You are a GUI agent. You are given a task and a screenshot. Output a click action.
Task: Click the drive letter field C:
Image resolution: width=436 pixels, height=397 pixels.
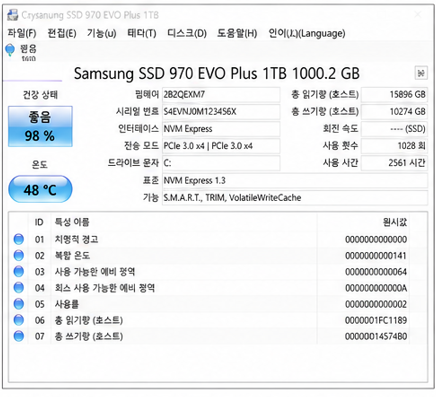pyautogui.click(x=221, y=163)
